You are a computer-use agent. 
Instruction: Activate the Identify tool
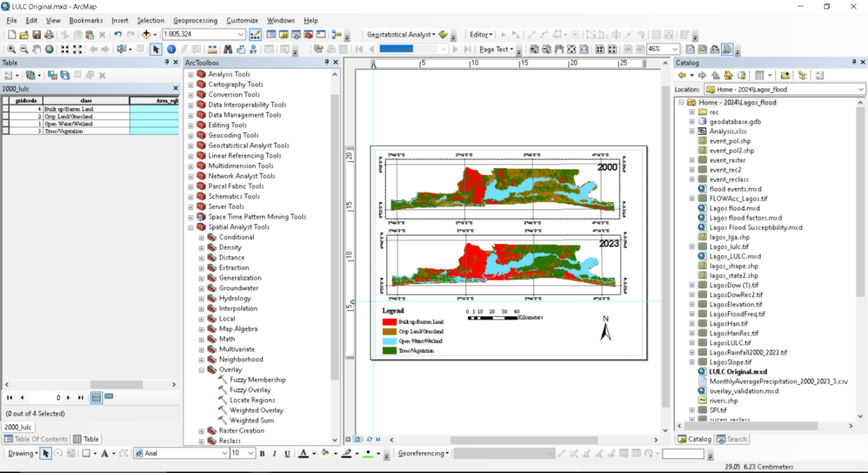pos(171,49)
